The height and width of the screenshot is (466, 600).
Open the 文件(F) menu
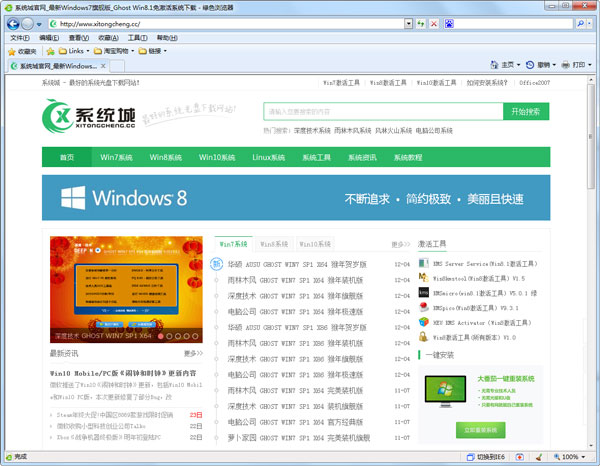[x=20, y=38]
